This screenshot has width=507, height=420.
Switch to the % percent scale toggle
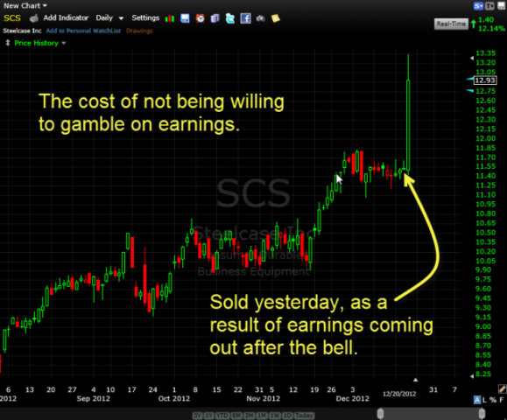493,400
